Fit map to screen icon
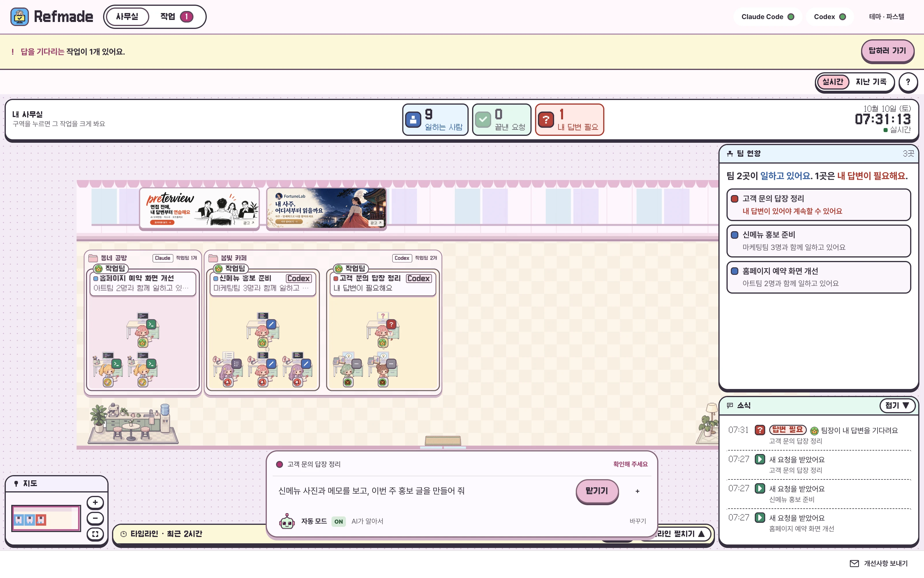Image resolution: width=924 pixels, height=578 pixels. tap(95, 534)
